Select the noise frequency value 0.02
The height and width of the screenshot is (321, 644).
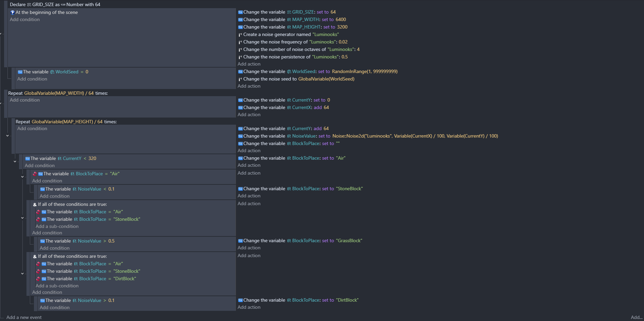coord(343,42)
